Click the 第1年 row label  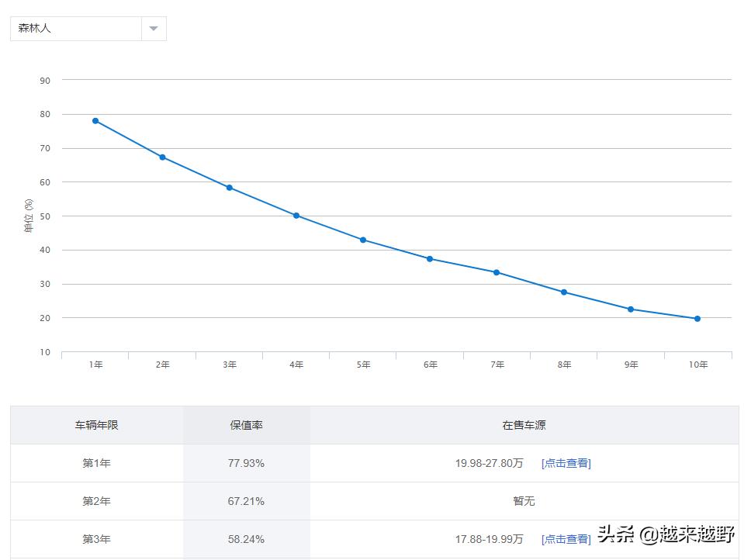[x=96, y=463]
